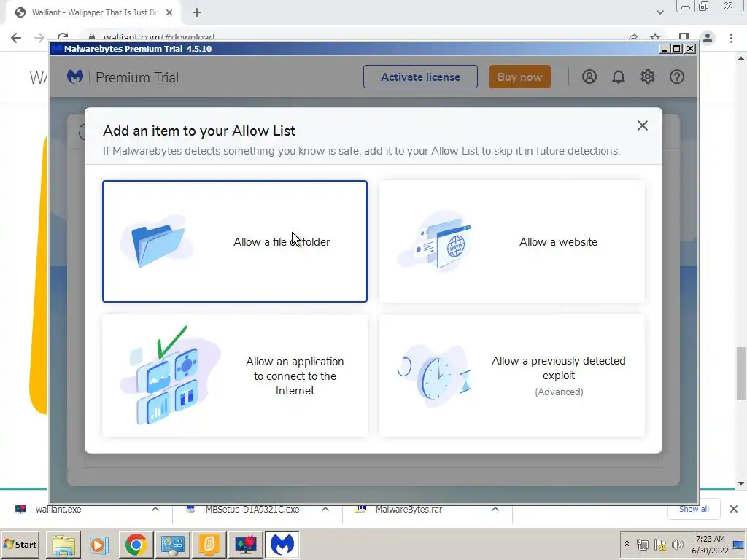Screen dimensions: 747x560
Task: Open media player from taskbar
Action: click(x=99, y=544)
